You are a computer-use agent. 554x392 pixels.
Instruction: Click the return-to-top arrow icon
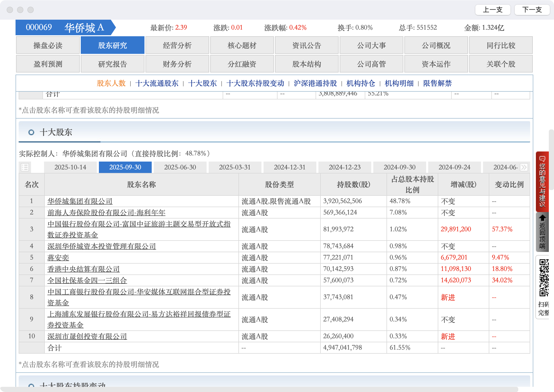click(x=542, y=232)
